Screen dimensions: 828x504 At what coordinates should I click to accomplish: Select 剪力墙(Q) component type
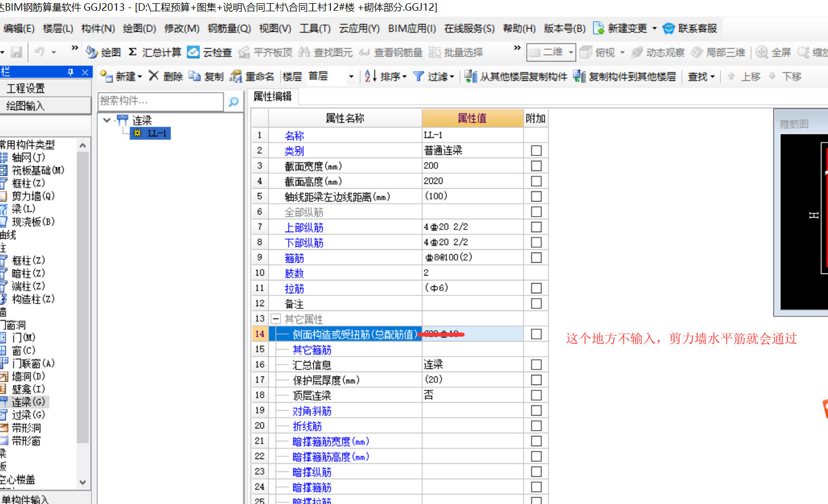click(x=33, y=196)
